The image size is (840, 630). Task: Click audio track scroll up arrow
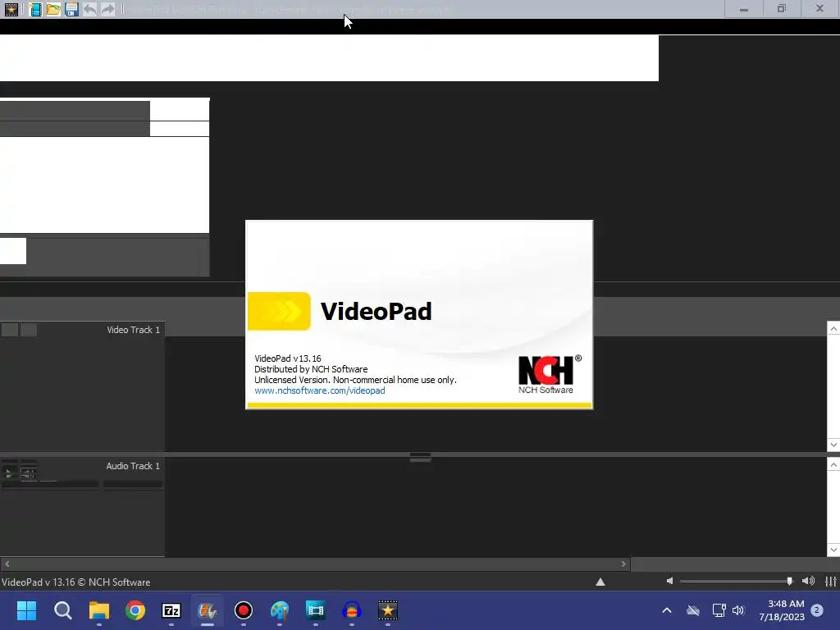833,465
